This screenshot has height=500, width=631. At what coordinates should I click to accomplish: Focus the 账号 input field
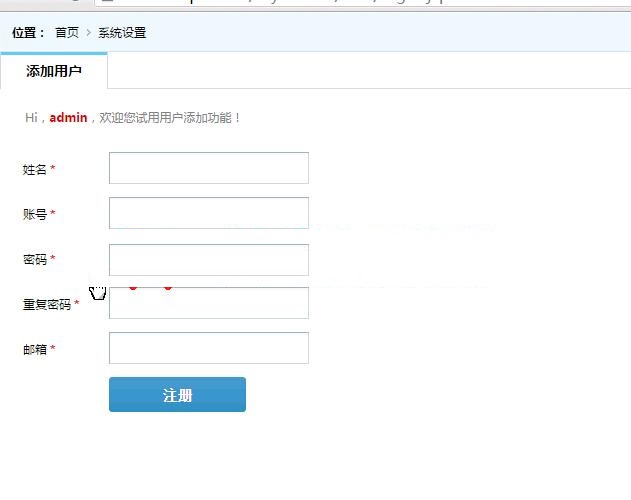click(209, 213)
